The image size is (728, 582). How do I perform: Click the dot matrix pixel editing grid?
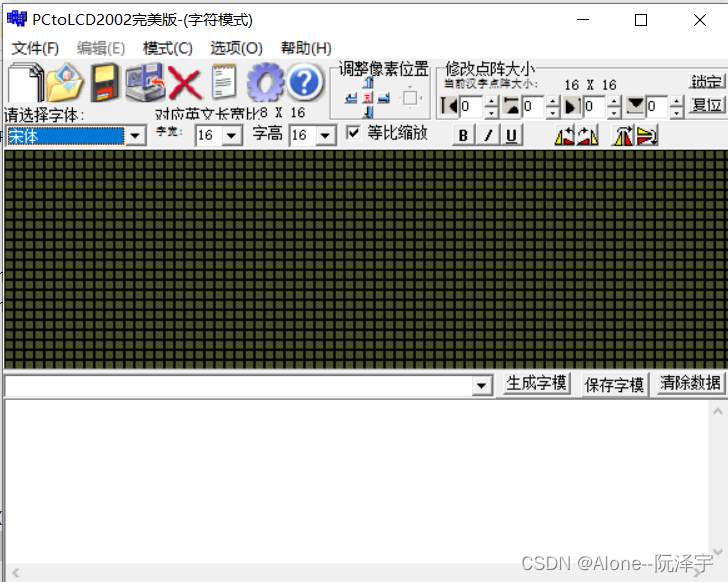coord(365,259)
